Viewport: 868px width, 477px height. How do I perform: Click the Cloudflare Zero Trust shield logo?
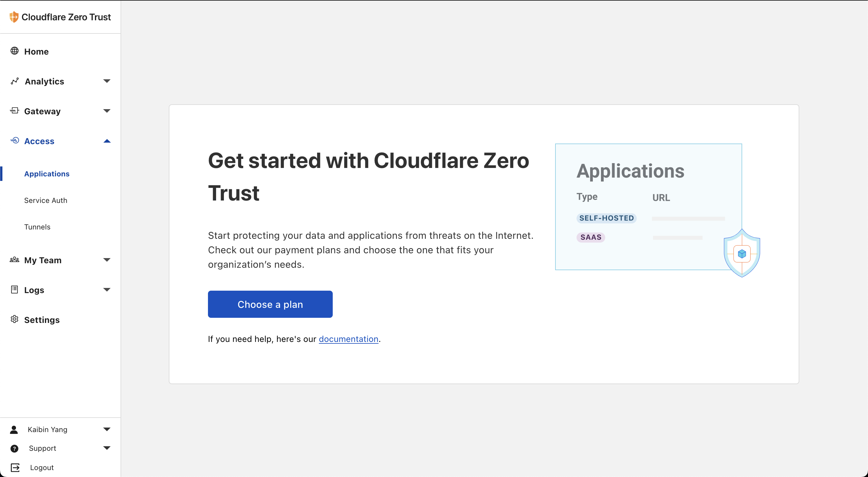pos(14,17)
